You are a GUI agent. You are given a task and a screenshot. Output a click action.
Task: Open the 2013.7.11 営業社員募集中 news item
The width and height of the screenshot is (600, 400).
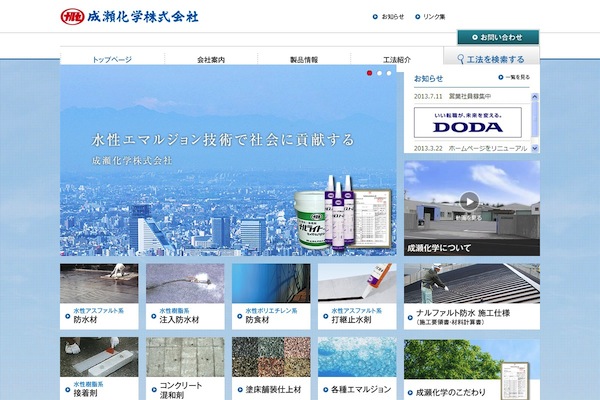pos(452,96)
